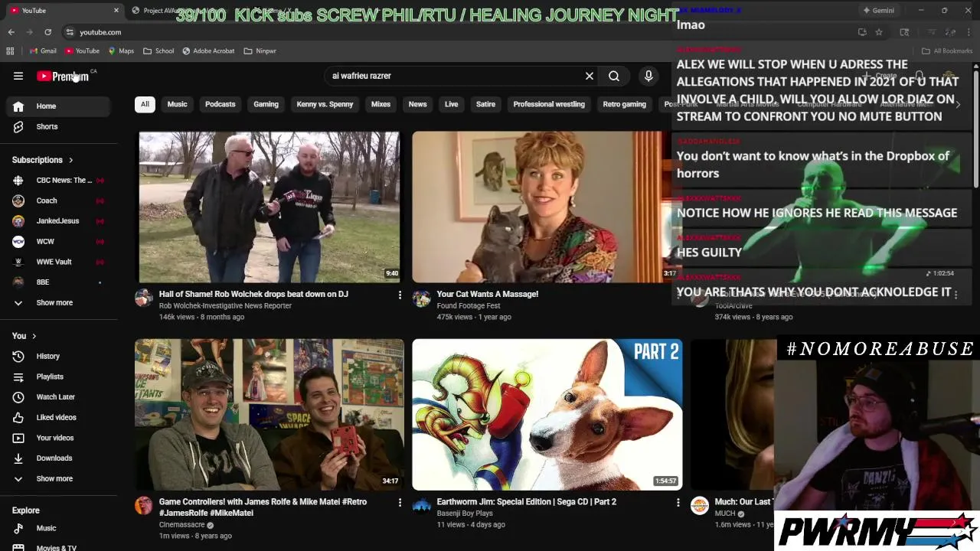Click the site info icon in the address bar
The width and height of the screenshot is (980, 551).
[x=70, y=32]
